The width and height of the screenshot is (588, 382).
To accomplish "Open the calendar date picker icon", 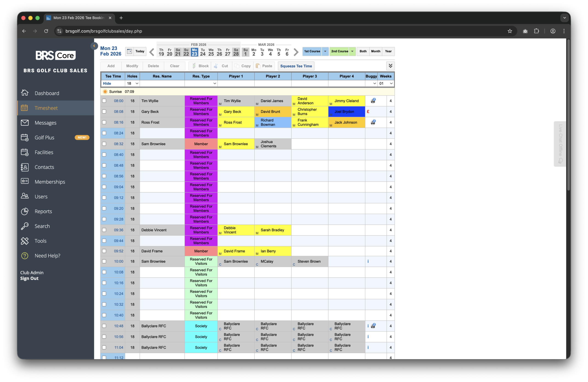I will (x=129, y=51).
